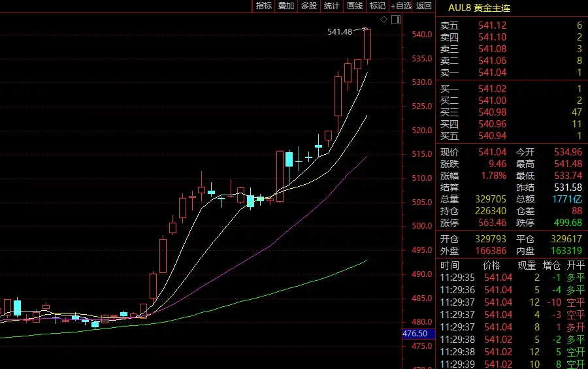This screenshot has height=369, width=588.
Task: Click the 涨幅 value 1.78%
Action: point(493,176)
